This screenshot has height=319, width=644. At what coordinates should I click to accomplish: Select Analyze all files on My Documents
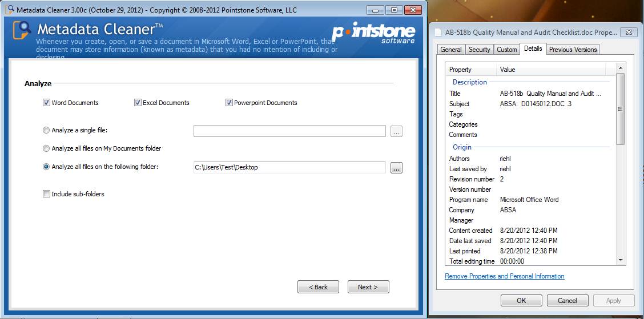[x=46, y=148]
